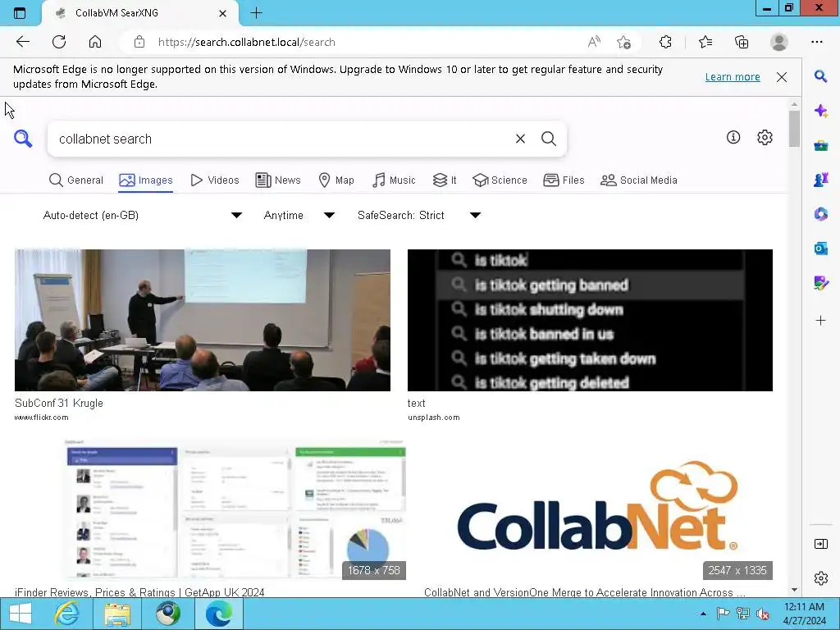Open the taskbar clock and date
Image resolution: width=840 pixels, height=630 pixels.
point(804,614)
